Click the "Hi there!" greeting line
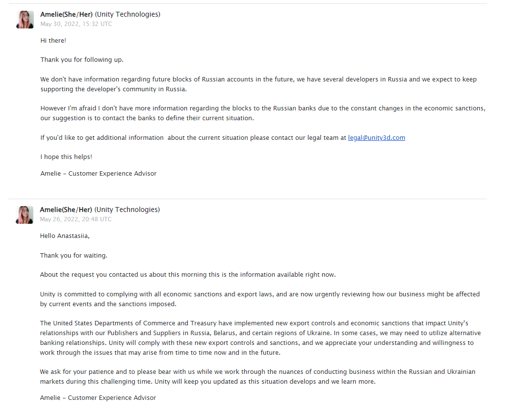Viewport: 516px width, 420px height. click(53, 41)
